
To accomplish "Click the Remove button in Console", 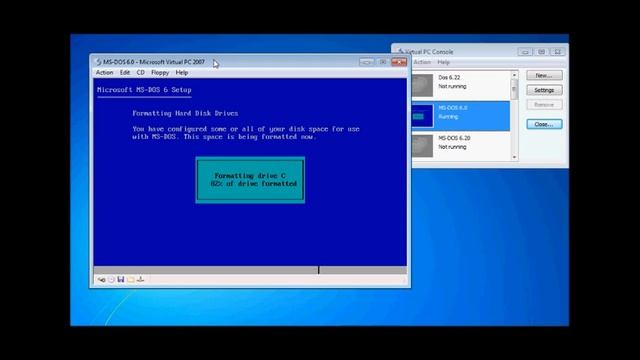I will click(x=544, y=105).
